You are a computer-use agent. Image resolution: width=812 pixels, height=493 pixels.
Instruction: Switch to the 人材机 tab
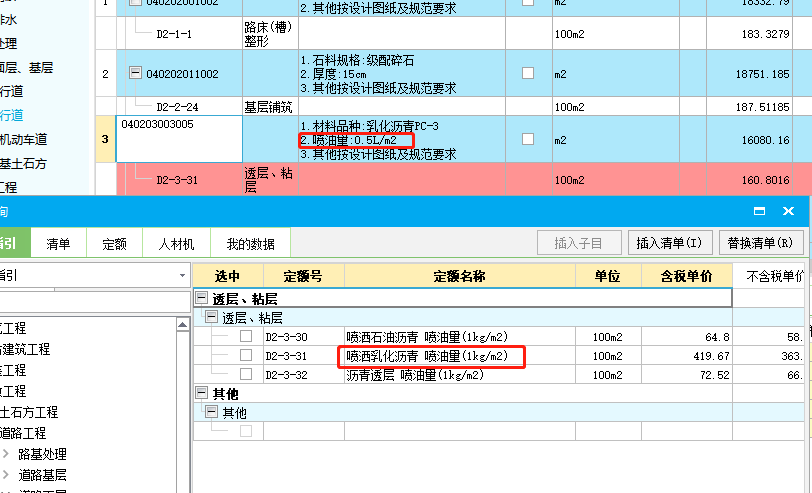pos(176,244)
